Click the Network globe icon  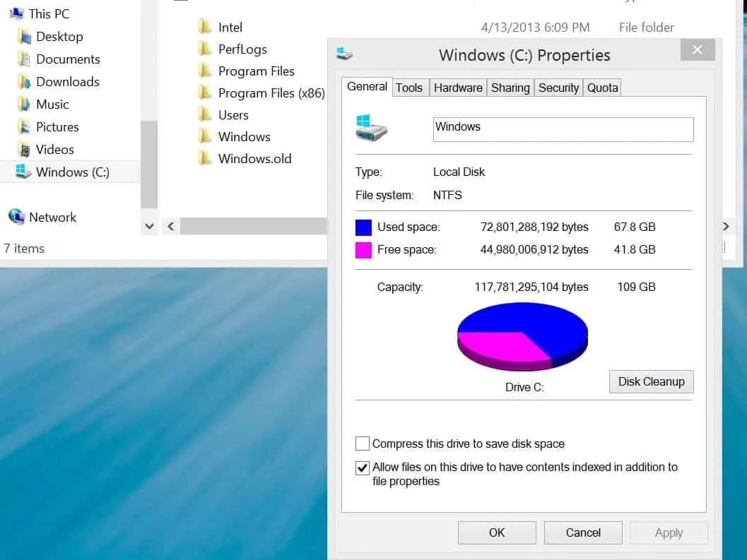coord(17,217)
